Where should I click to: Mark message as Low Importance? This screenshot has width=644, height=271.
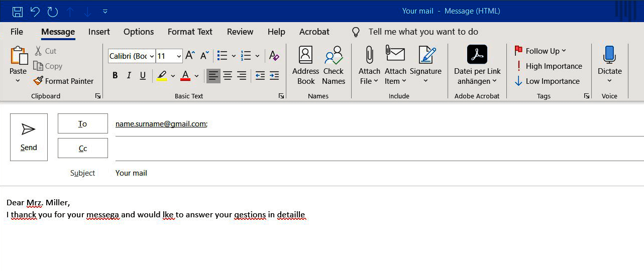coord(547,81)
